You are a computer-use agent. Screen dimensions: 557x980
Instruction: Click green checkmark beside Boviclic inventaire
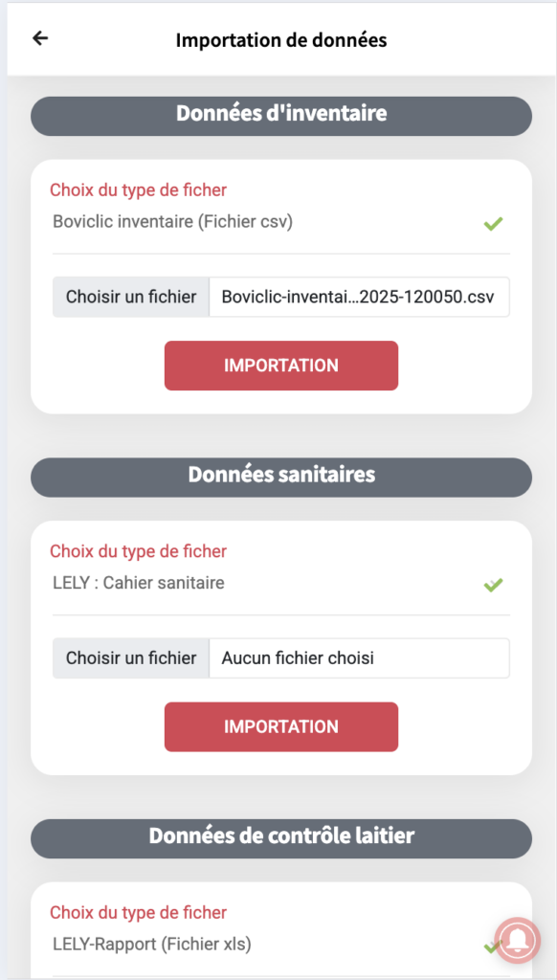pos(493,223)
